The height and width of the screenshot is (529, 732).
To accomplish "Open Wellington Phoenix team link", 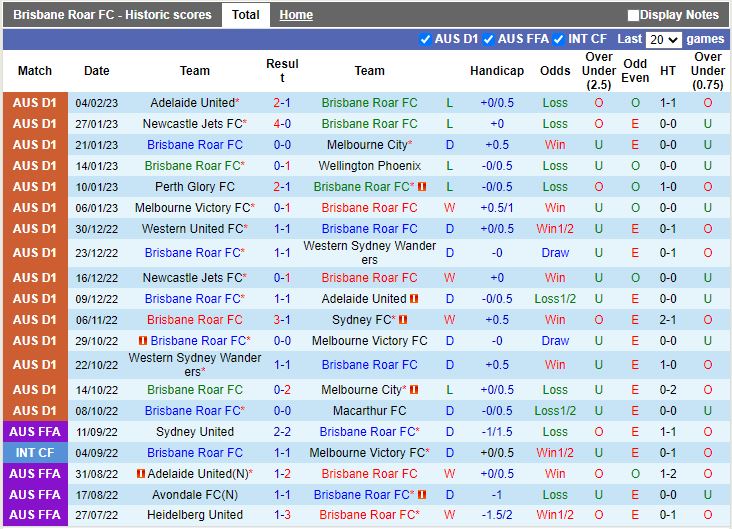I will click(369, 166).
